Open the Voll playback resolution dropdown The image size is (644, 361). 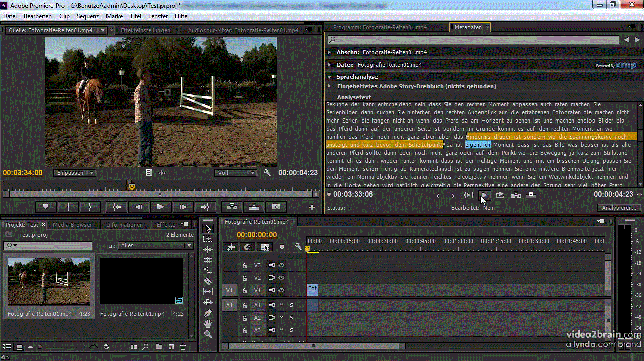click(236, 173)
